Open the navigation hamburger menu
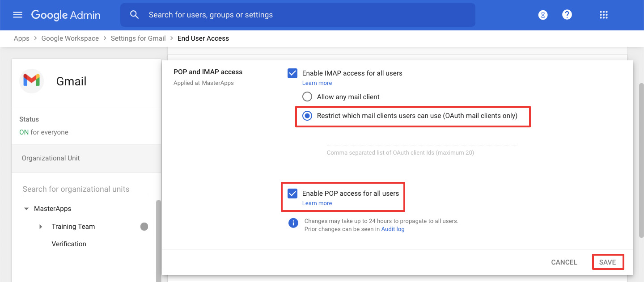 coord(17,14)
